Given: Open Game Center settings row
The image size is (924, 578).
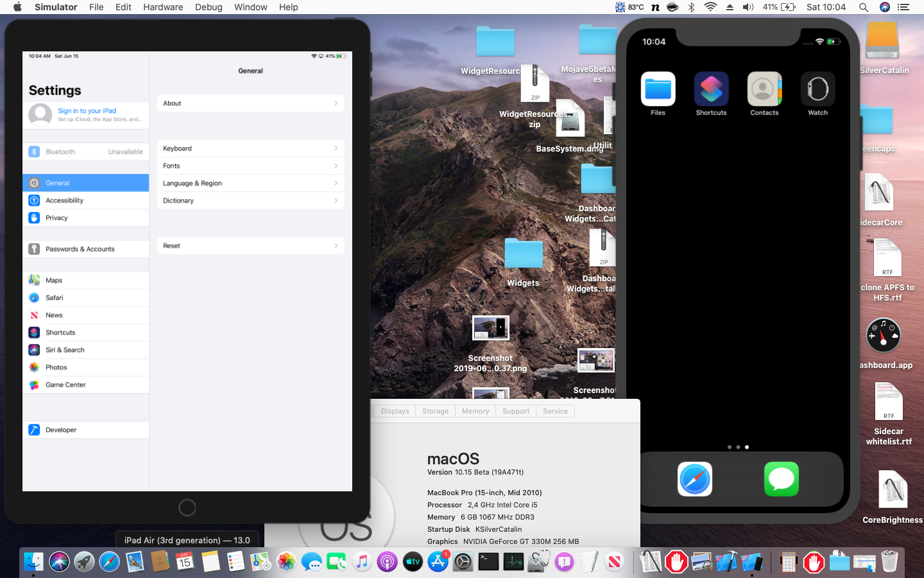Looking at the screenshot, I should 86,385.
